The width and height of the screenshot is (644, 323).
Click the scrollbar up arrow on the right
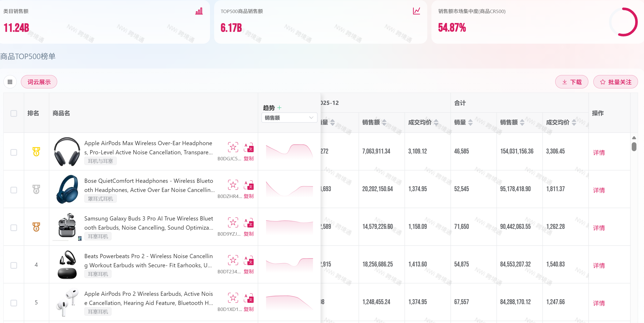[634, 138]
